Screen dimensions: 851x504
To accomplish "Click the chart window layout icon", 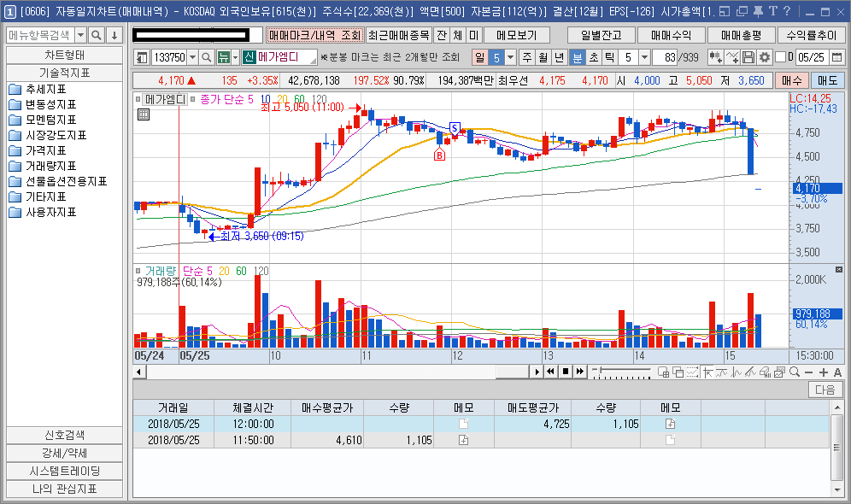I will 664,372.
